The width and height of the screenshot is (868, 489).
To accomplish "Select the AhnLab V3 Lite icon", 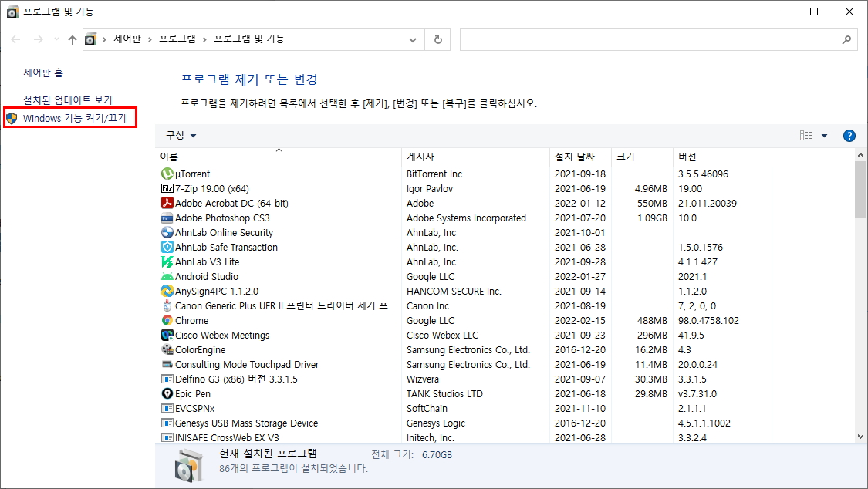I will click(x=167, y=261).
